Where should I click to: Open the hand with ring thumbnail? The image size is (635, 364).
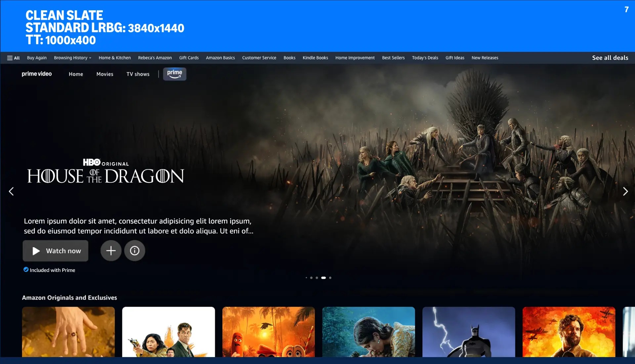(68, 332)
